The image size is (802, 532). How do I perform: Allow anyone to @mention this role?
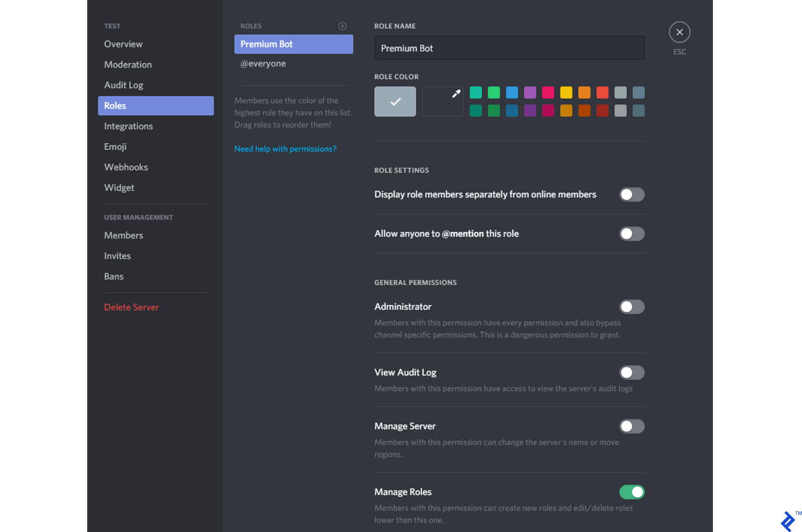click(632, 233)
